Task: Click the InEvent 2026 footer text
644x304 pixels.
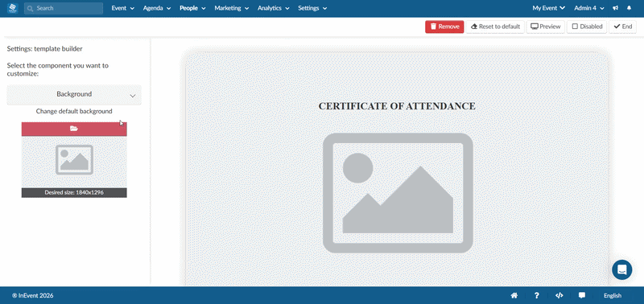Action: tap(32, 295)
